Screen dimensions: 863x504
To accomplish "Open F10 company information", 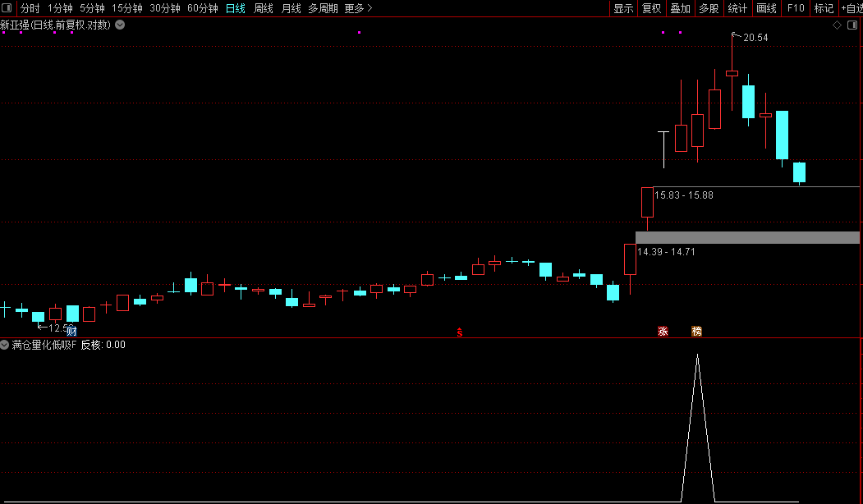I will coord(796,8).
